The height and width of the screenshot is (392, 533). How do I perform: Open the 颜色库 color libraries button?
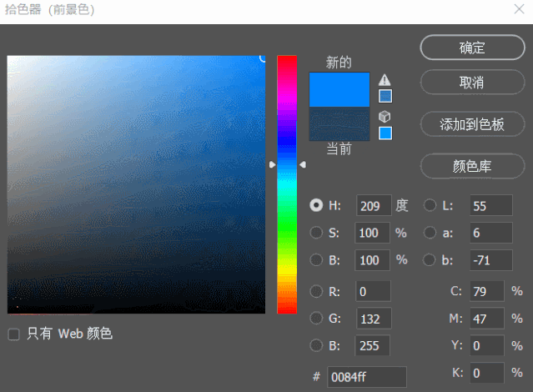click(472, 166)
